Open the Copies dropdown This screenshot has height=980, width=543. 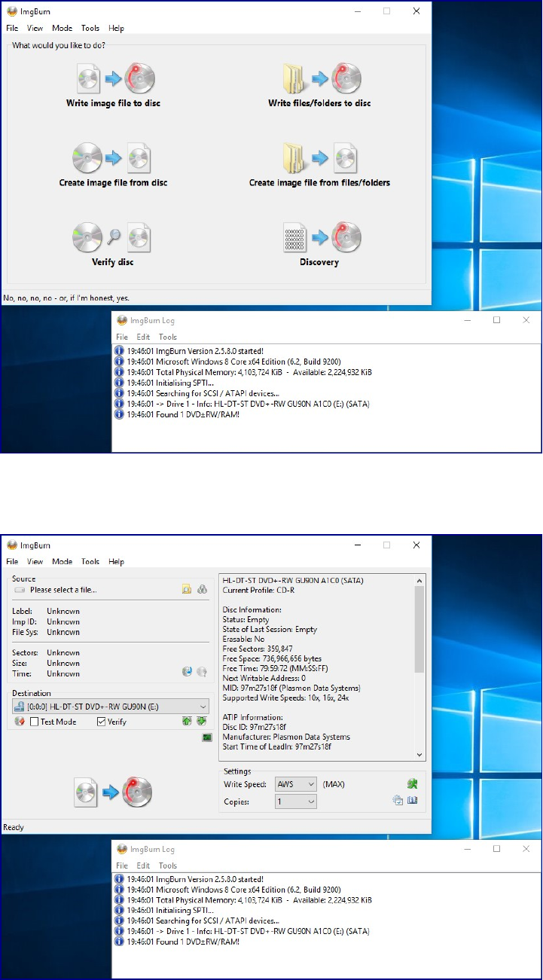tap(296, 801)
